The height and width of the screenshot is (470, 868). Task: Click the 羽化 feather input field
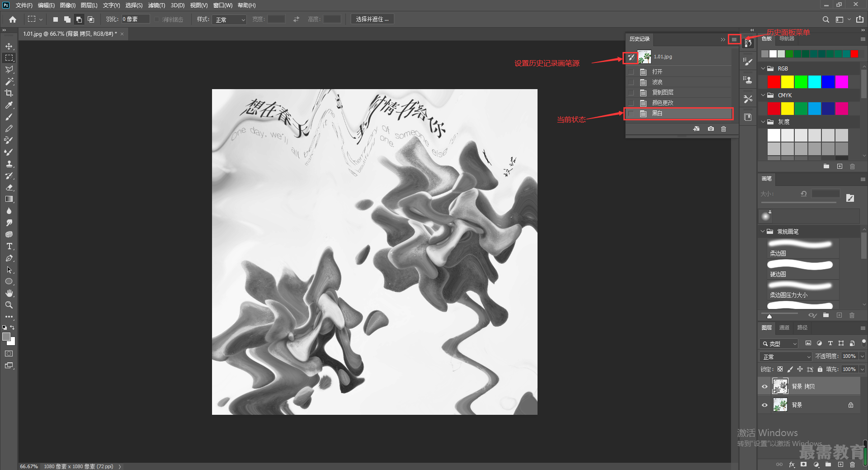click(x=135, y=19)
